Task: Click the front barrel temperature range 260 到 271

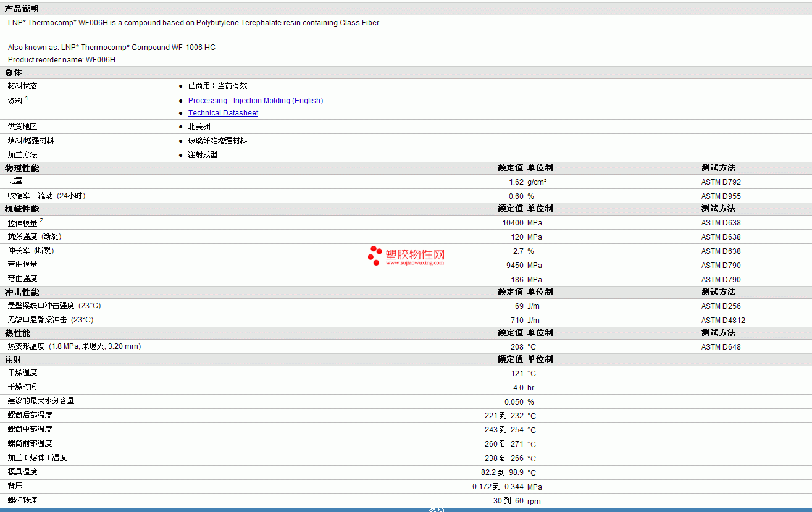Action: click(504, 445)
